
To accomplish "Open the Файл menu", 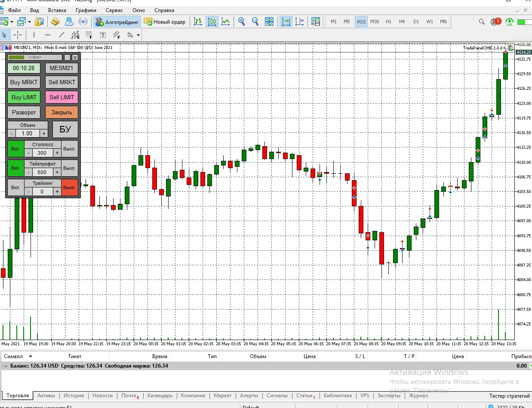I will point(14,10).
